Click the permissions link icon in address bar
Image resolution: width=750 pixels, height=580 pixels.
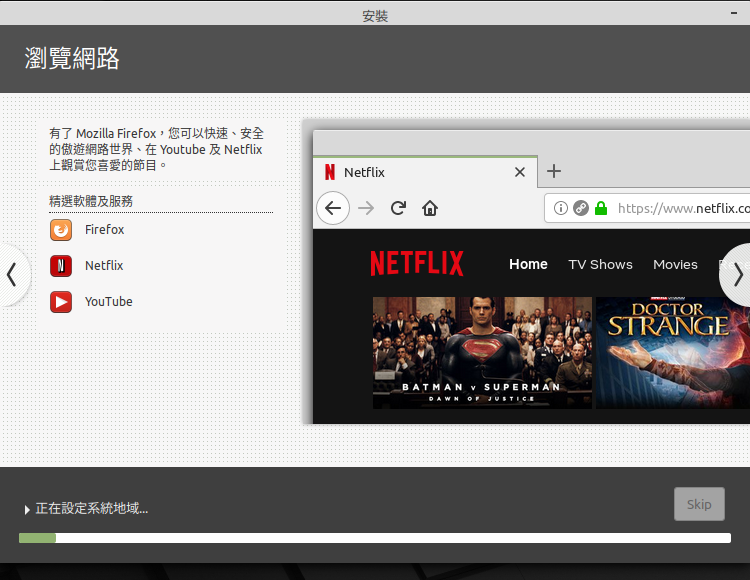point(581,208)
